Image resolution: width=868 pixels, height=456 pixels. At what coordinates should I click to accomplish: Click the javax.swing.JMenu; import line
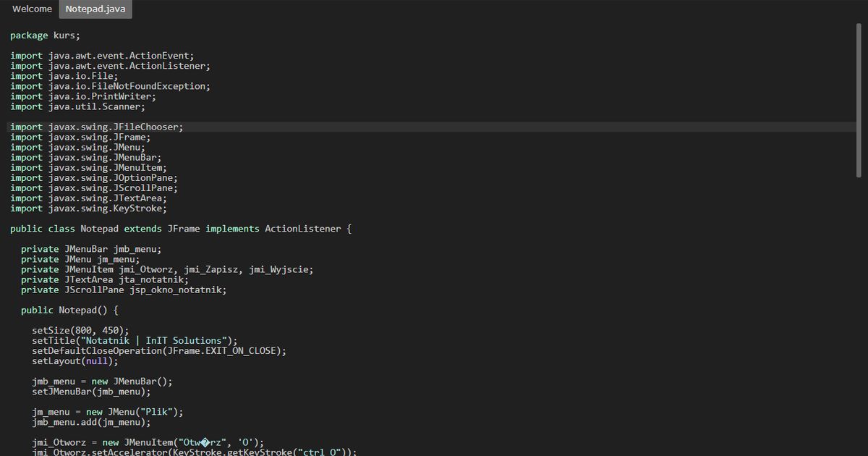tap(77, 147)
